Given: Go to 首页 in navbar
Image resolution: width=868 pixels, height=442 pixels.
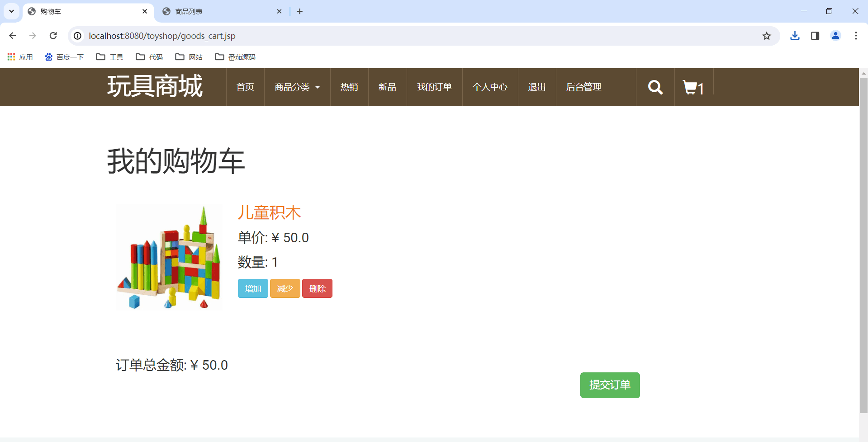Looking at the screenshot, I should [x=245, y=87].
